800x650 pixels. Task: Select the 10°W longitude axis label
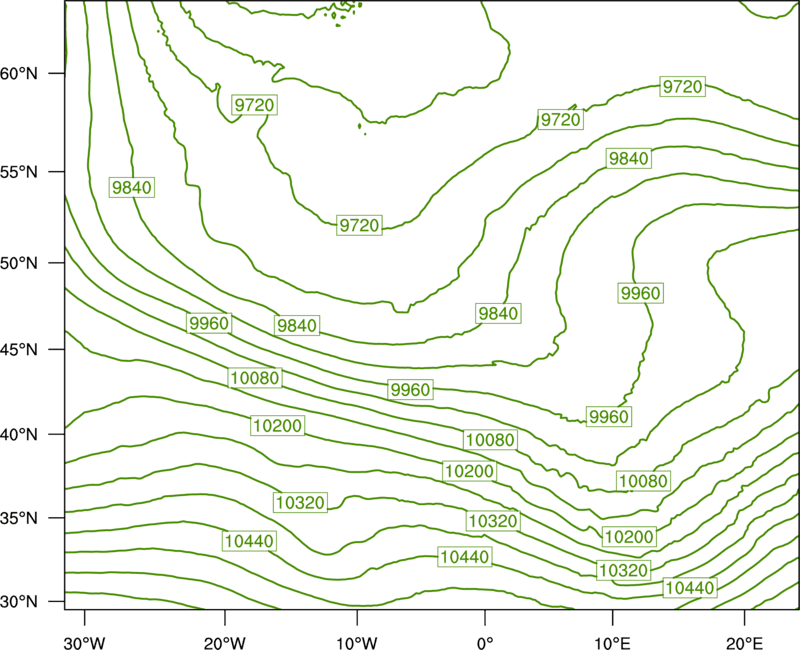357,643
